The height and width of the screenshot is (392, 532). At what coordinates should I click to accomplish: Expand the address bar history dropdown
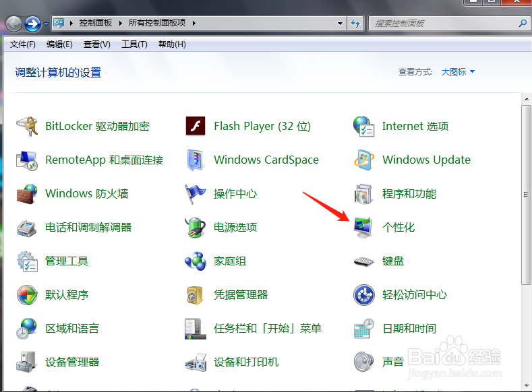340,23
